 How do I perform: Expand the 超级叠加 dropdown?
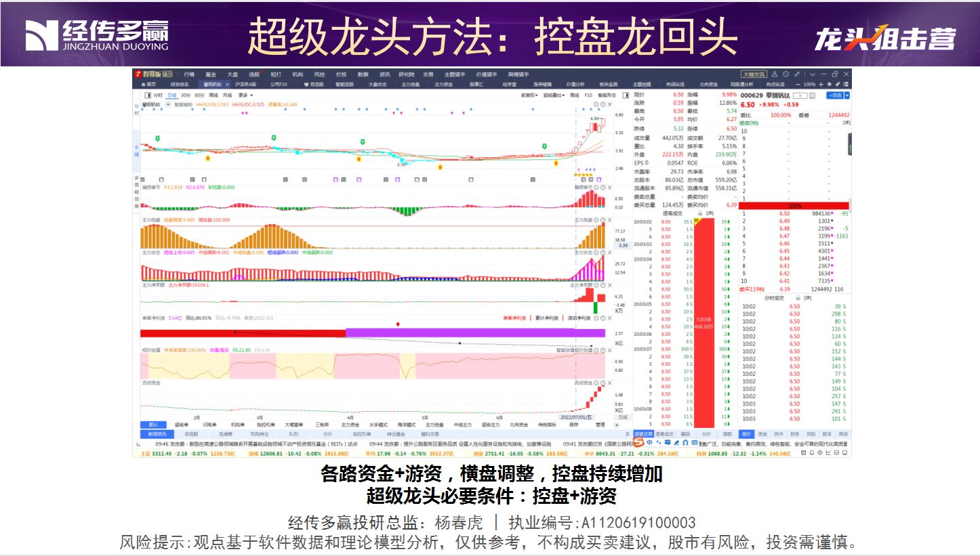click(553, 95)
